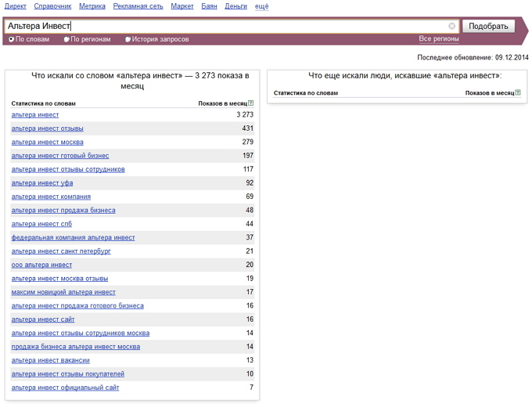This screenshot has height=404, width=532.
Task: Open 'федеральная компания альтера инвест' link
Action: (x=73, y=237)
